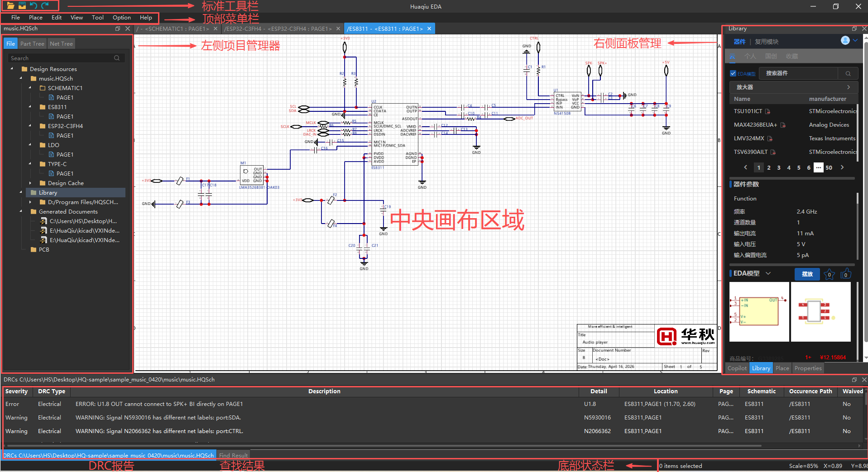Expand the Design Cache folder

30,183
